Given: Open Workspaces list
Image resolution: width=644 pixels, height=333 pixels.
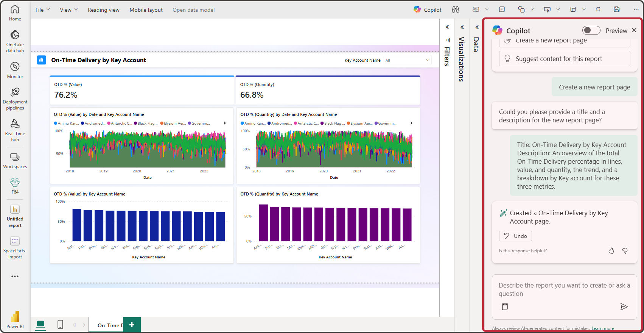Looking at the screenshot, I should click(x=15, y=161).
